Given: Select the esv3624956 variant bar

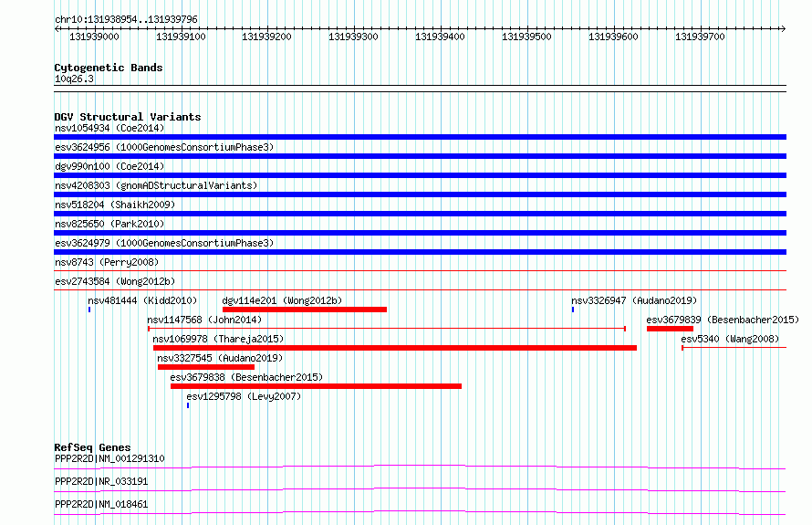Looking at the screenshot, I should 420,156.
